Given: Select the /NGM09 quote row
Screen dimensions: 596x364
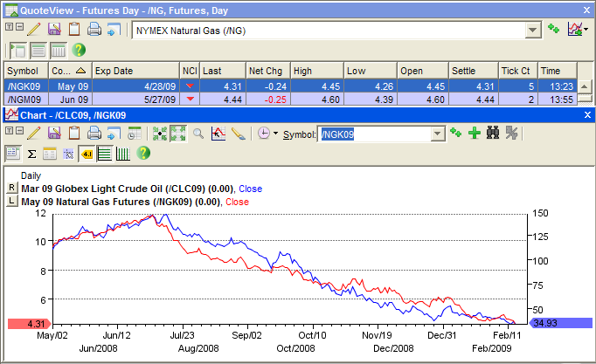Looking at the screenshot, I should coord(291,99).
